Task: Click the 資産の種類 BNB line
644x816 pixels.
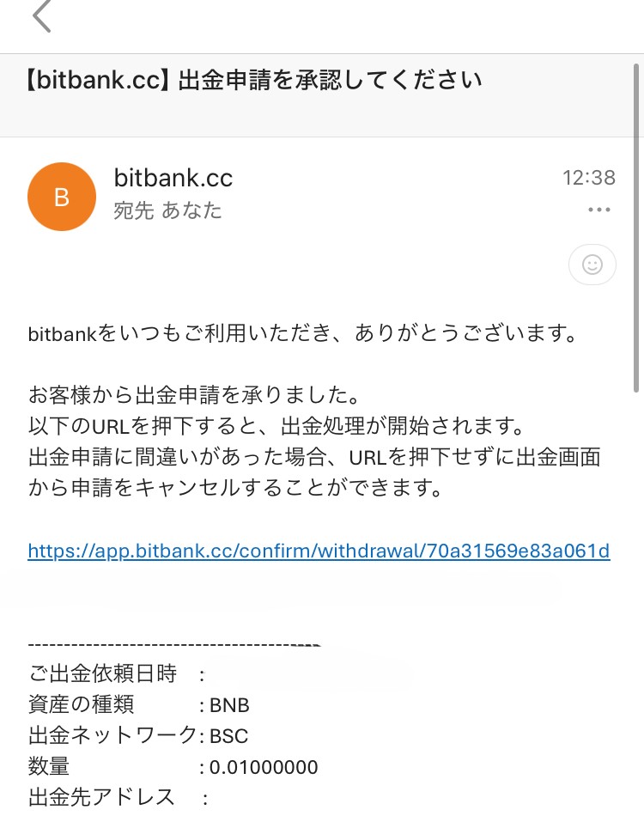Action: (x=139, y=705)
